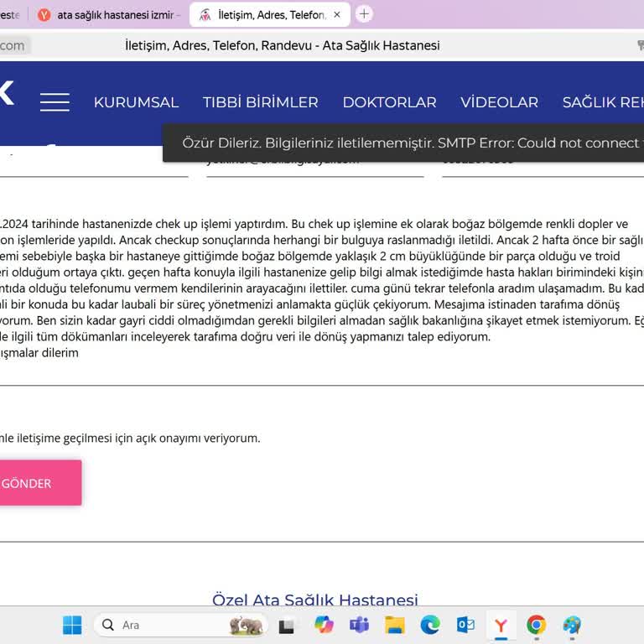
Task: Switch to Yandex Browser in the taskbar
Action: pyautogui.click(x=501, y=625)
